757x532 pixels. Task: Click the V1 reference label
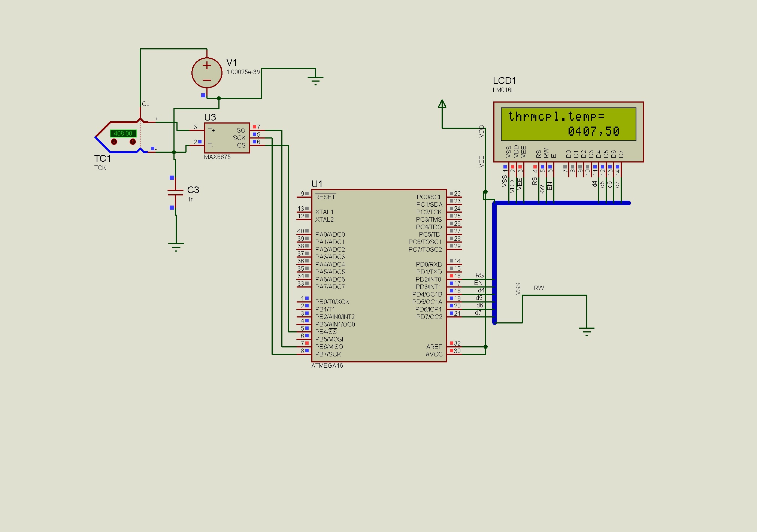231,63
